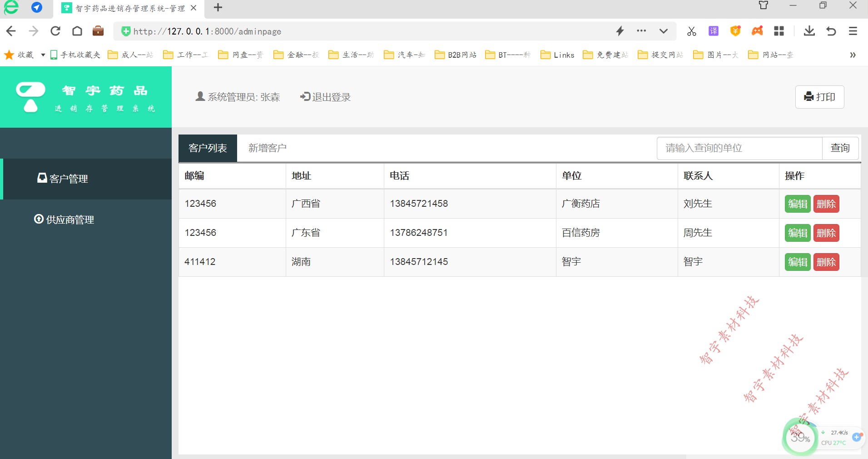Click the briefcase icon beside home
Screen dimensions: 868x459
click(x=98, y=31)
